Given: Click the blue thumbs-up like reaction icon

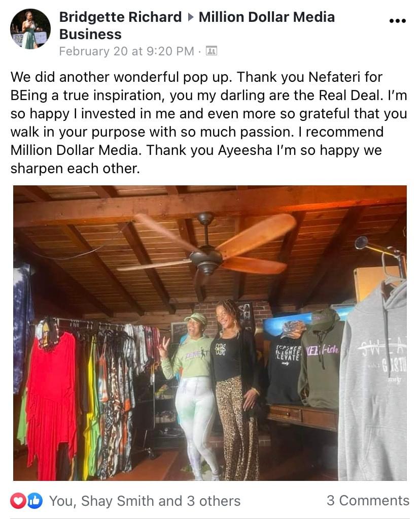Looking at the screenshot, I should coord(34,501).
